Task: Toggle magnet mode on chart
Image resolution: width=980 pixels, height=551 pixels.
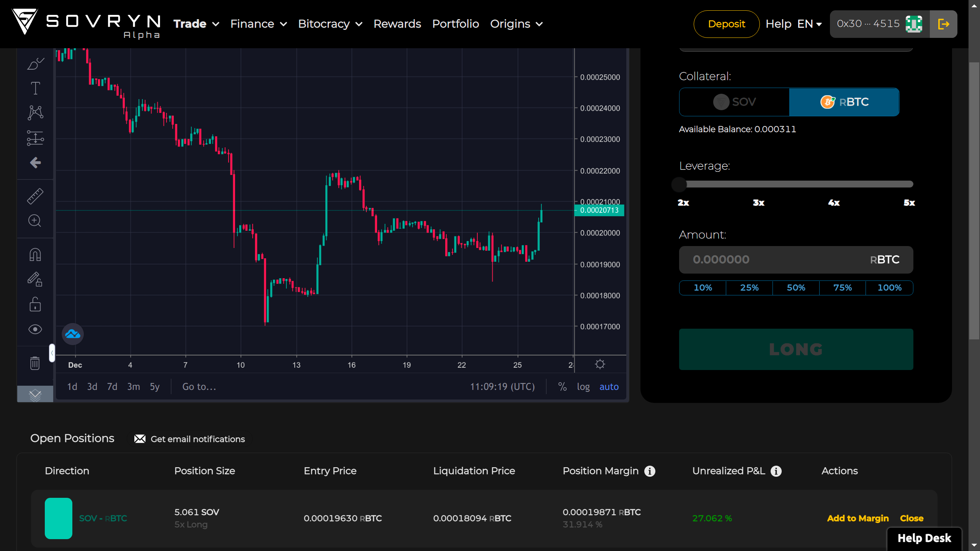Action: click(x=35, y=255)
